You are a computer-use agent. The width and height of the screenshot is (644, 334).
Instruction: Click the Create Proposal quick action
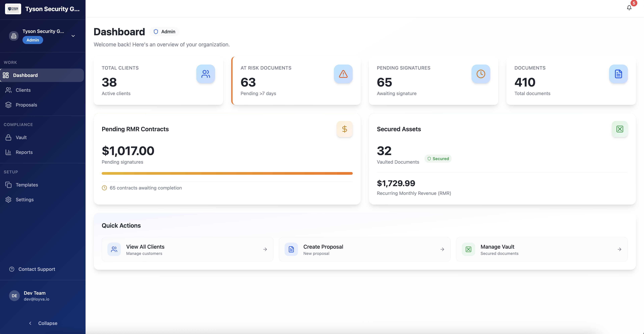pyautogui.click(x=364, y=249)
